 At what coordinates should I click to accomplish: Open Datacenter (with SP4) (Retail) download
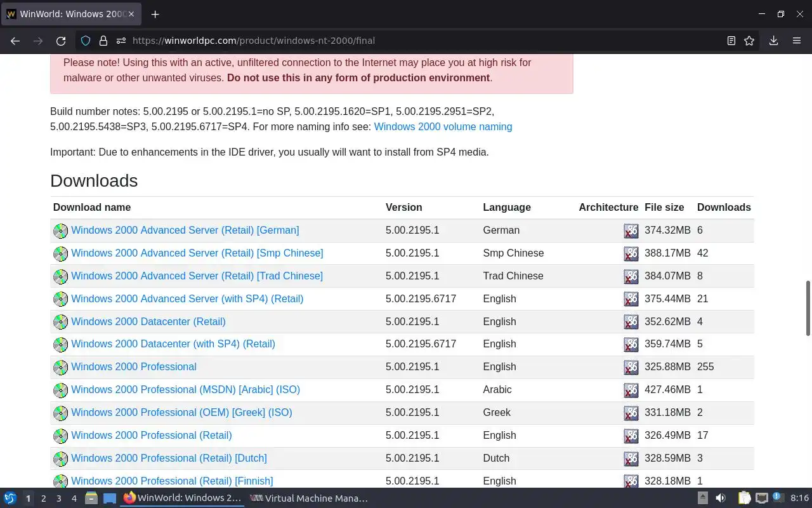[173, 344]
